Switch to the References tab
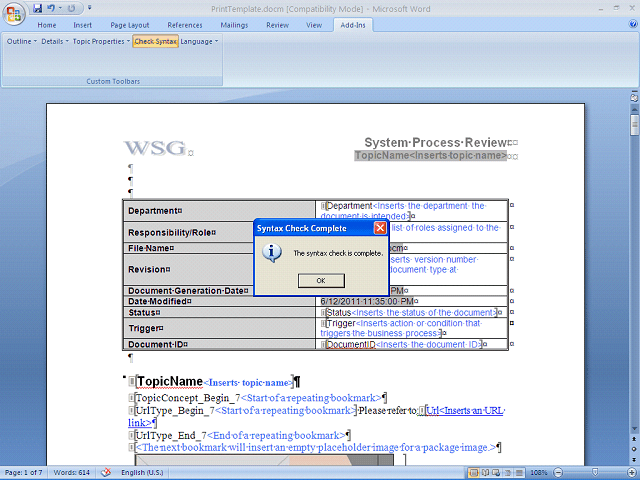Screen dimensions: 640x480 [184, 25]
